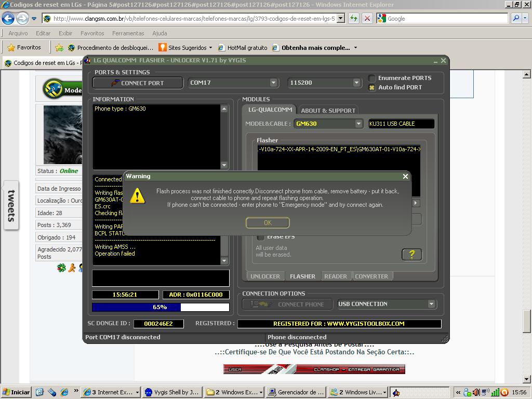Toggle the Auto find PORT checkbox
This screenshot has width=532, height=399.
(372, 87)
